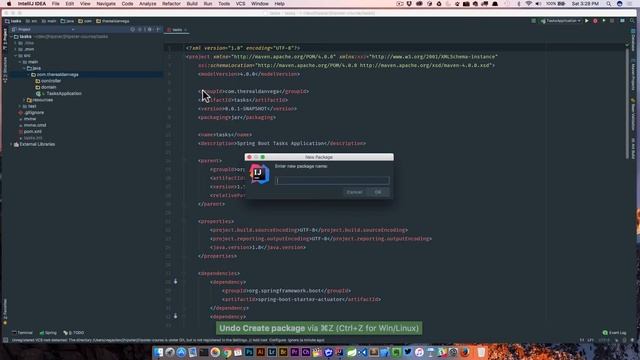Click the IntelliJ IDEA icon in the Dock

click(x=340, y=352)
